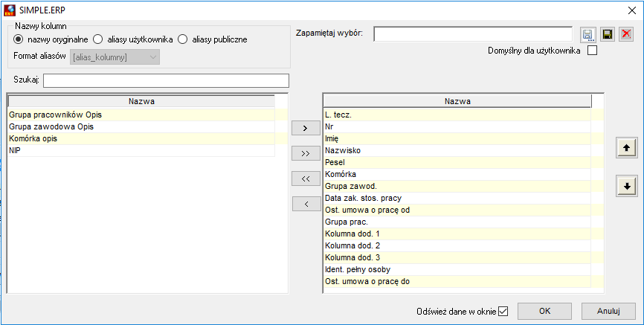Click the black floppy save-as icon
The height and width of the screenshot is (325, 644).
[607, 34]
